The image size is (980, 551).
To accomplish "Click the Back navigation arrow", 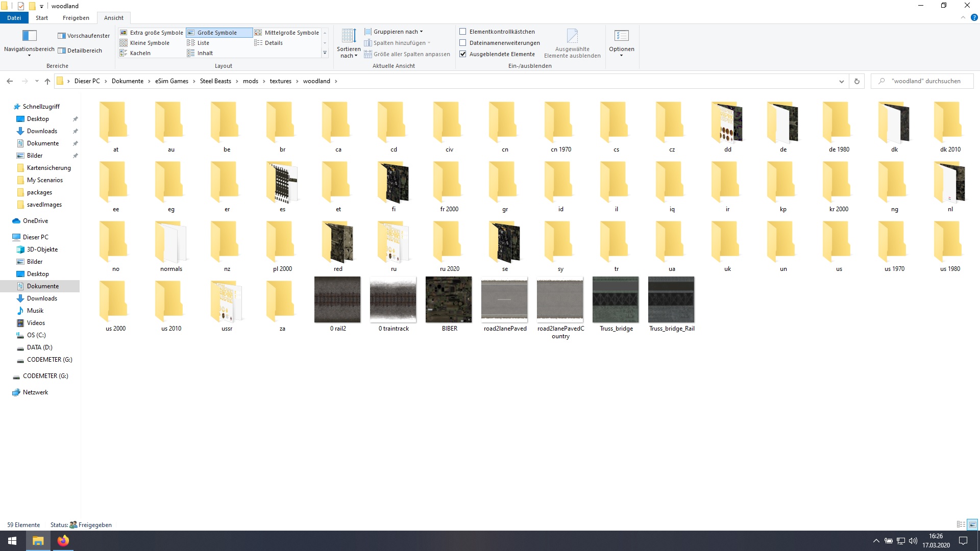I will pos(10,81).
